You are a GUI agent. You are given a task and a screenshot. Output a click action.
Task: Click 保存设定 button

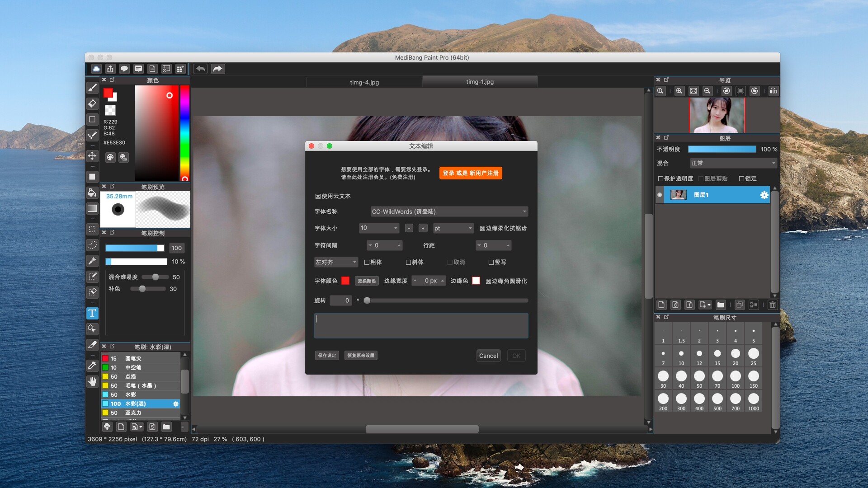[327, 356]
